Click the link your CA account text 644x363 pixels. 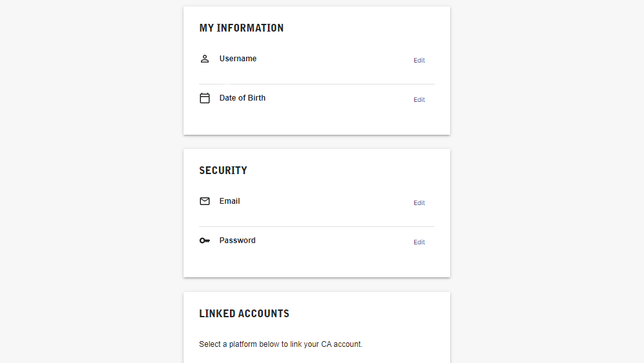coord(326,344)
